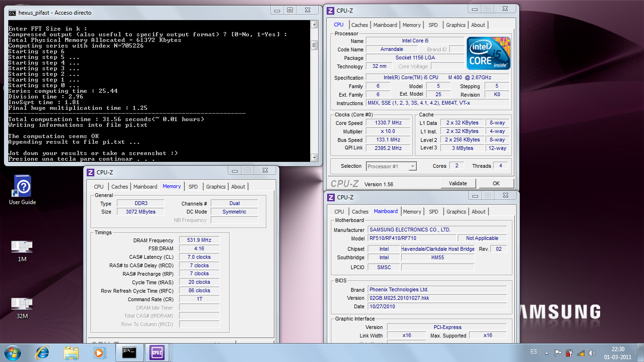This screenshot has width=644, height=362.
Task: Open Mainboard tab in top CPU-Z window
Action: coord(385,25)
